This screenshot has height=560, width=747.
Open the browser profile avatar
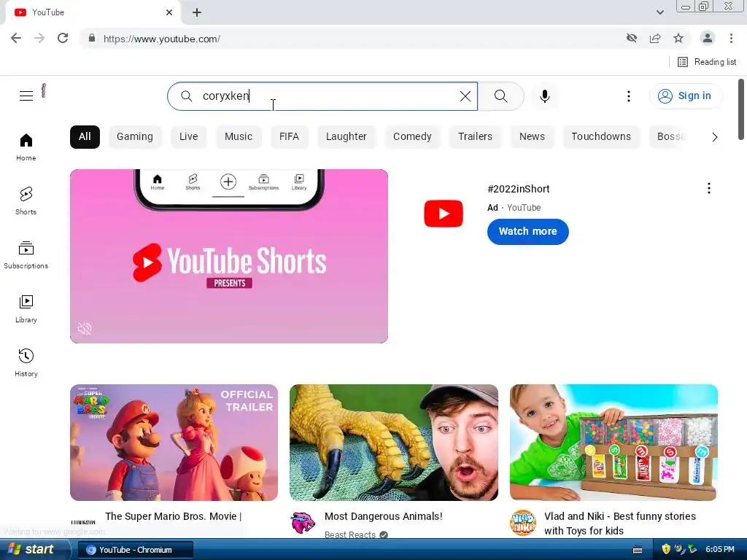click(x=708, y=38)
